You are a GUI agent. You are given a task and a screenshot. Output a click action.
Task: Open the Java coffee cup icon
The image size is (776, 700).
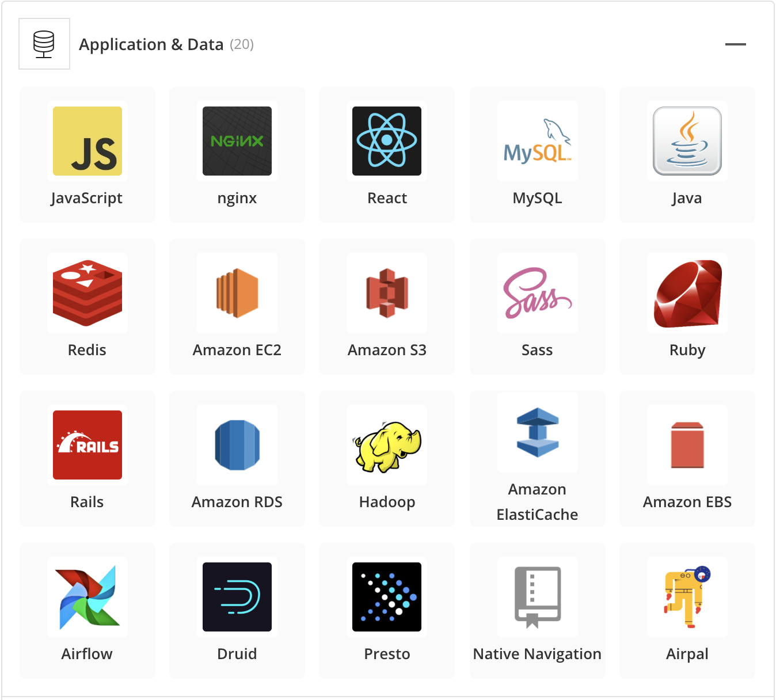687,141
